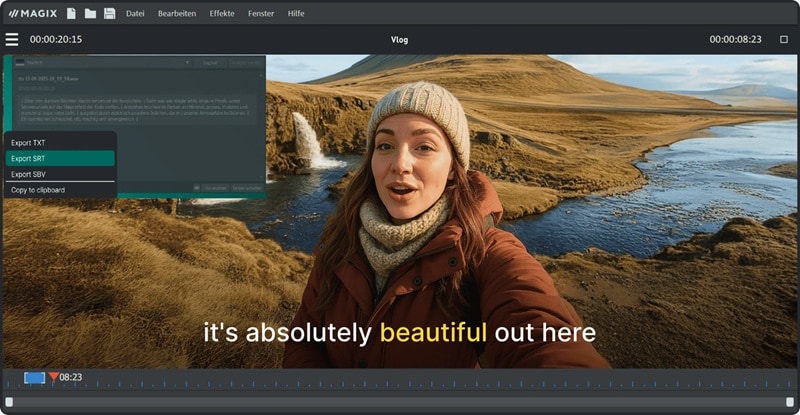Viewport: 800px width, 415px height.
Task: Open a project via the folder icon
Action: click(x=90, y=14)
